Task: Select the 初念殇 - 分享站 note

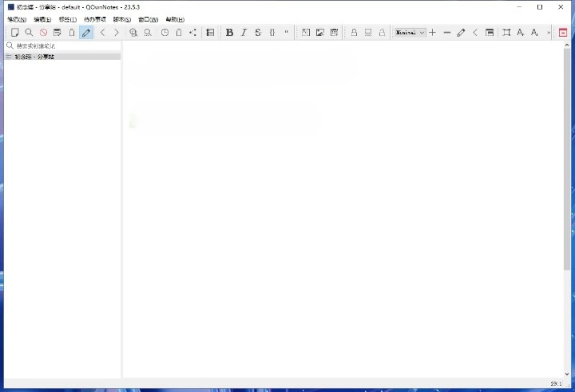Action: pyautogui.click(x=34, y=57)
